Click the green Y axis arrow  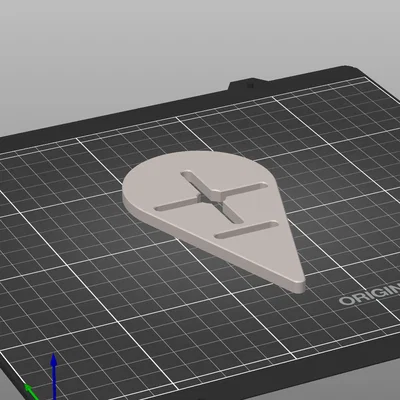pos(31,392)
